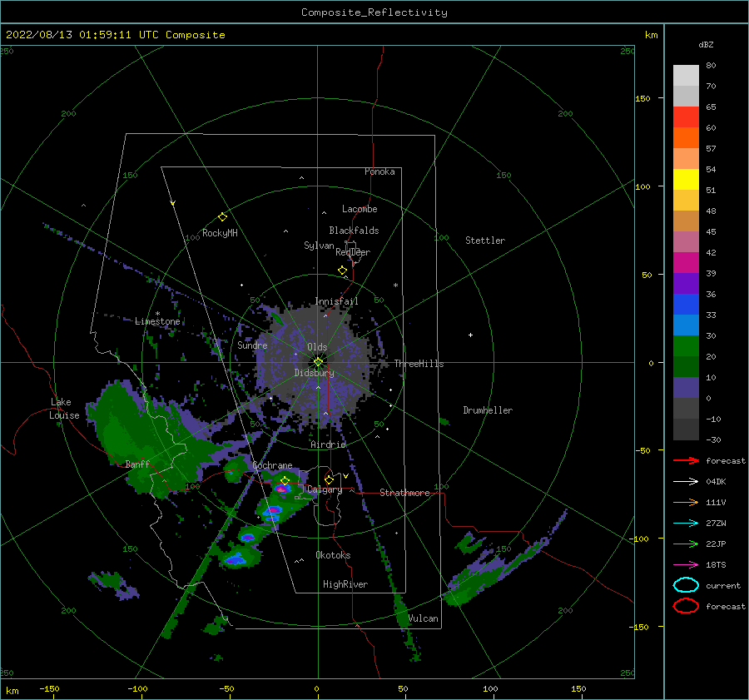Click the ThreeHills label
This screenshot has width=749, height=700.
pyautogui.click(x=419, y=364)
